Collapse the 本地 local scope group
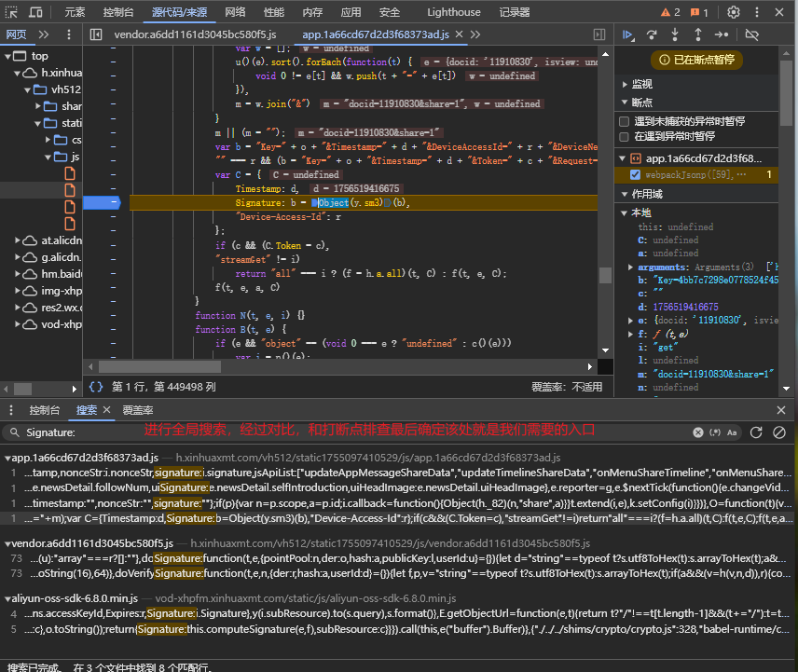 click(x=625, y=213)
